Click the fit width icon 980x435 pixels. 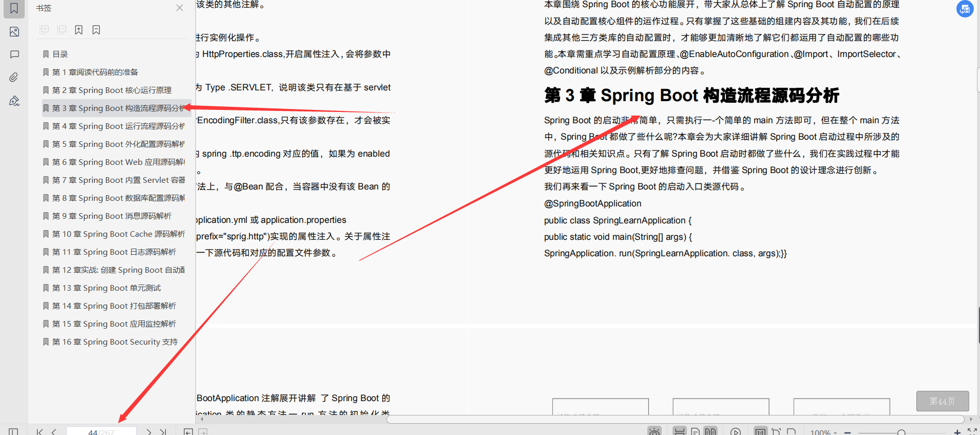791,432
